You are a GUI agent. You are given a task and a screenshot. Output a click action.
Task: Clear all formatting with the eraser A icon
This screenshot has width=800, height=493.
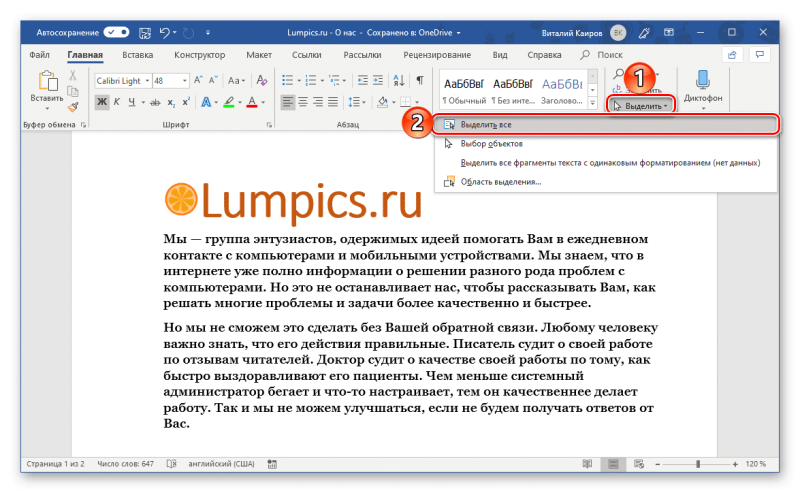pyautogui.click(x=262, y=80)
